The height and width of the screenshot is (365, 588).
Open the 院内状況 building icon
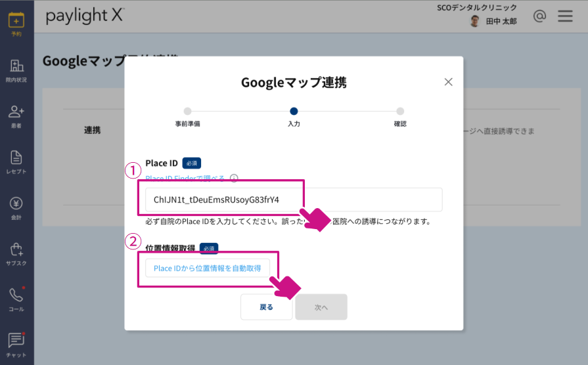16,66
